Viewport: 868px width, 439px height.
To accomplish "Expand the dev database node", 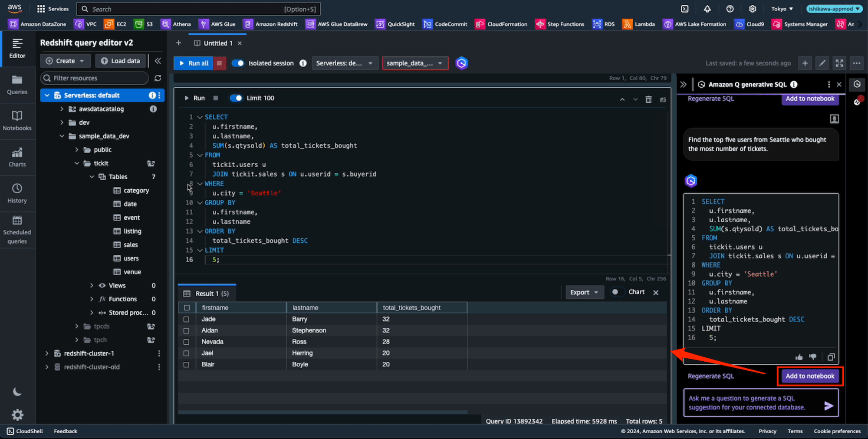I will 62,122.
